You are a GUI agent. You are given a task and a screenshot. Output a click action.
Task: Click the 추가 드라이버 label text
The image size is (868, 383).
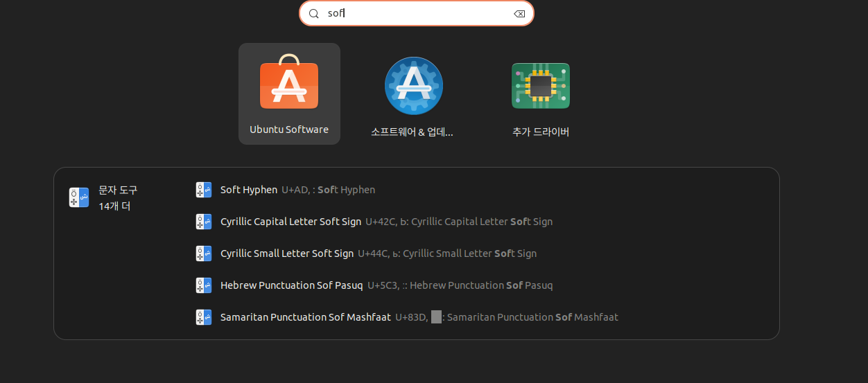click(541, 132)
